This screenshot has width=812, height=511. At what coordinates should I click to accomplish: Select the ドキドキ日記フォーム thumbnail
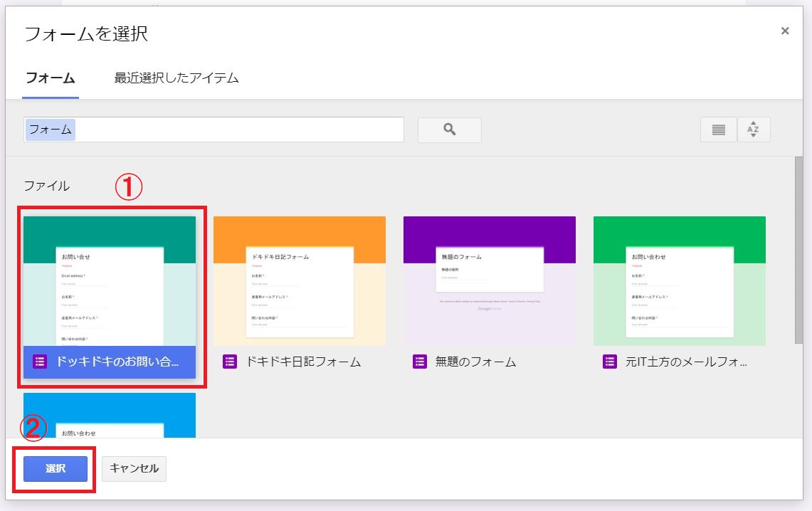click(299, 280)
